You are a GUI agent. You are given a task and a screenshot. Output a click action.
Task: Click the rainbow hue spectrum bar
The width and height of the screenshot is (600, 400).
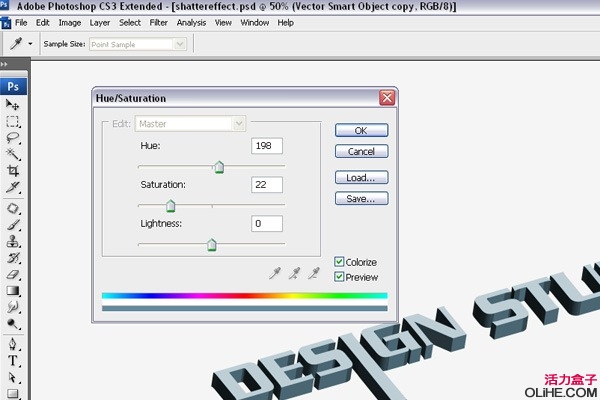245,296
